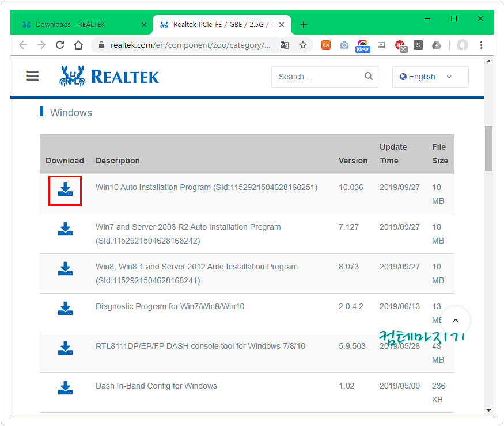Open the hamburger navigation menu
This screenshot has height=426, width=504.
click(32, 76)
